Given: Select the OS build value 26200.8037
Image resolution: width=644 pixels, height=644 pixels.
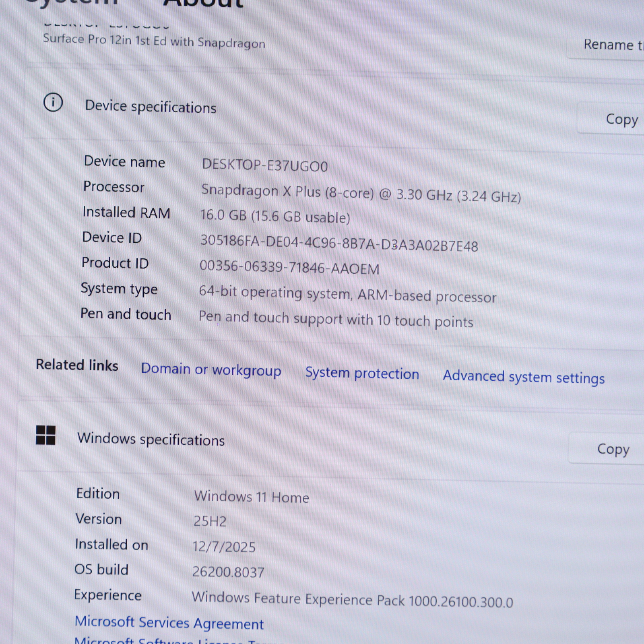Looking at the screenshot, I should click(x=228, y=572).
